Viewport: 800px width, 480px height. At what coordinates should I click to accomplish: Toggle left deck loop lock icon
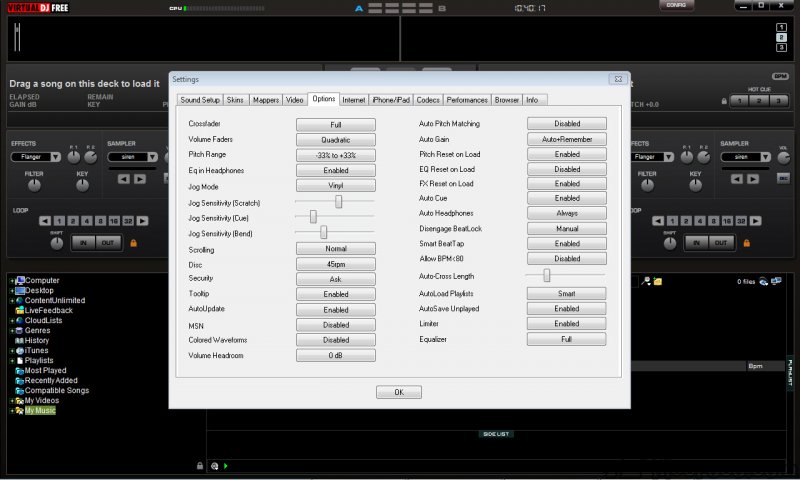tap(134, 243)
